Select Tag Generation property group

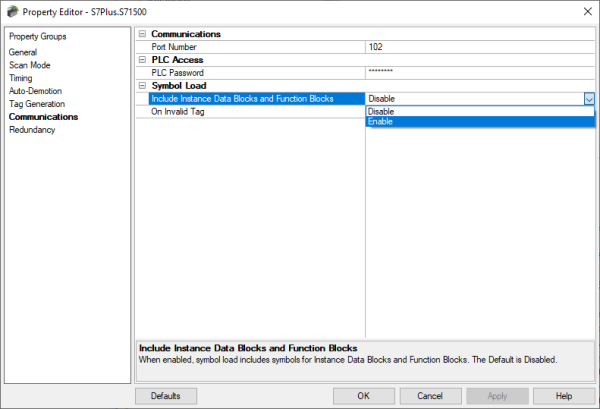(x=37, y=104)
